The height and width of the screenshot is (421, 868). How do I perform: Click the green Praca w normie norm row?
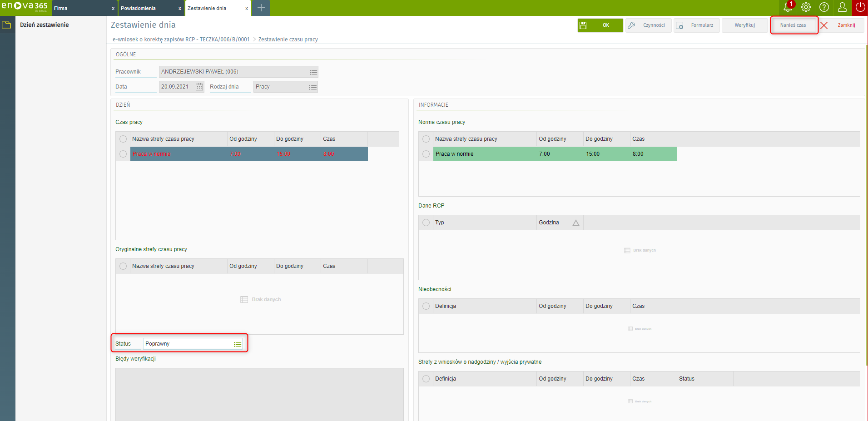(x=554, y=154)
